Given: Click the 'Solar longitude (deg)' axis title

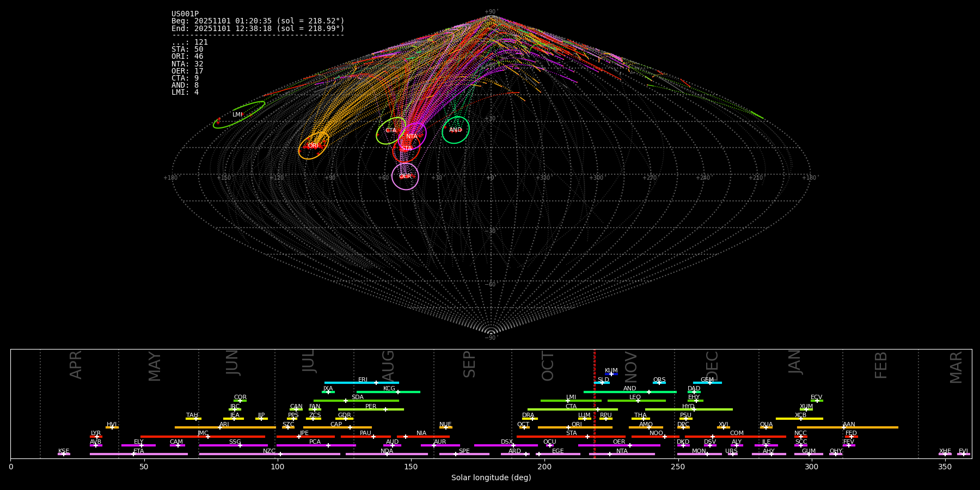Looking at the screenshot, I should coord(491,478).
